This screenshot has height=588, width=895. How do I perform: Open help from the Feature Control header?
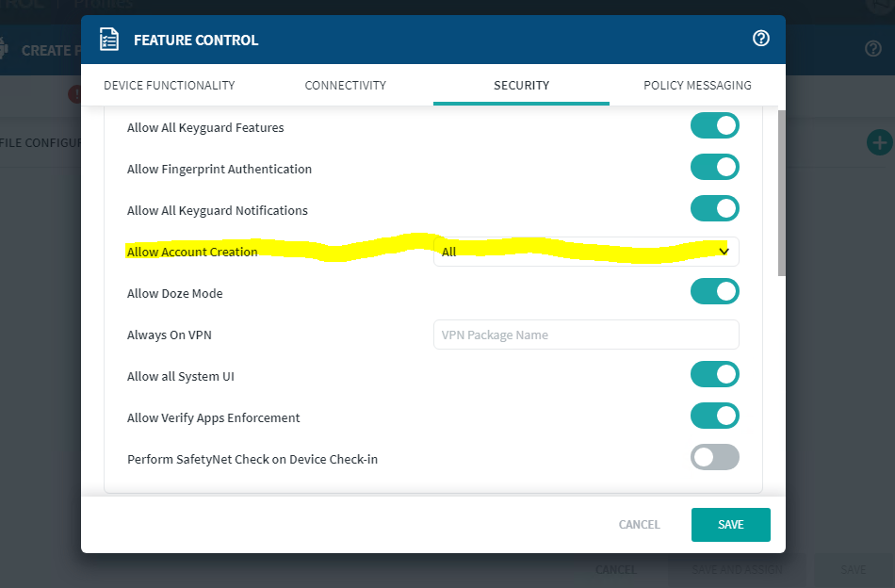tap(761, 39)
